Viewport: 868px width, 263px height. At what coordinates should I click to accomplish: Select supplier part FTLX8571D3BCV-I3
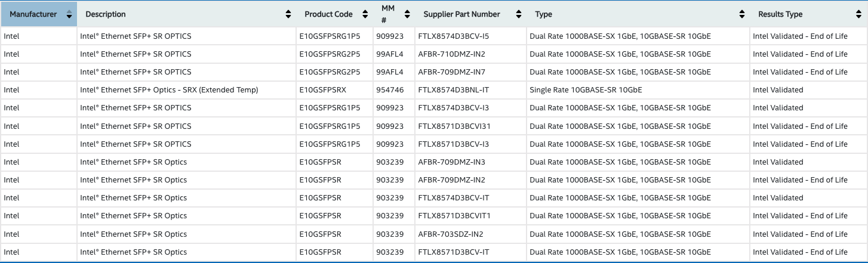(x=453, y=144)
